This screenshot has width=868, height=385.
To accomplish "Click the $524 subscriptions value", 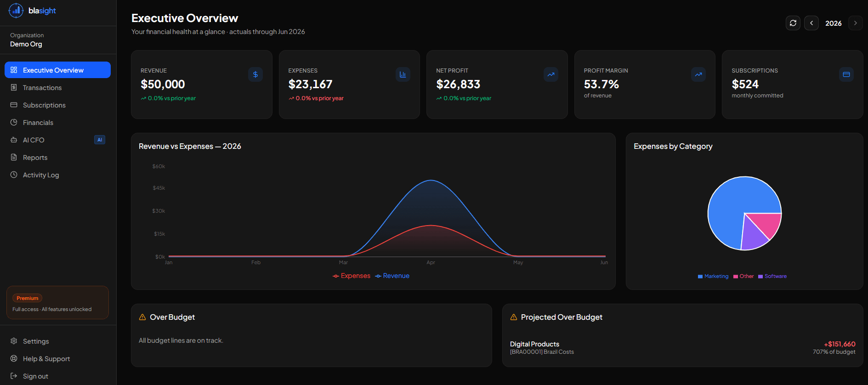I will tap(745, 85).
